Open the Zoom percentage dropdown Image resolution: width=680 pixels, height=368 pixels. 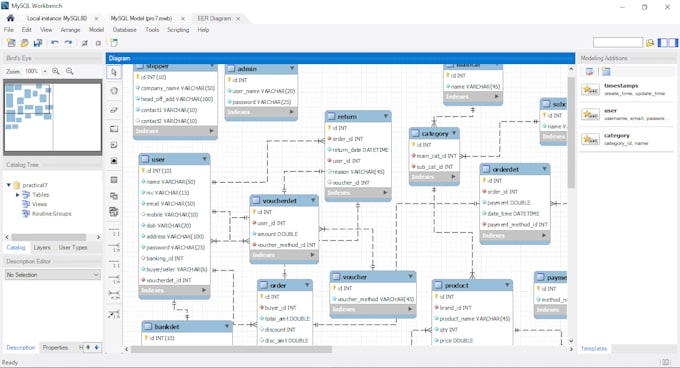[x=45, y=71]
